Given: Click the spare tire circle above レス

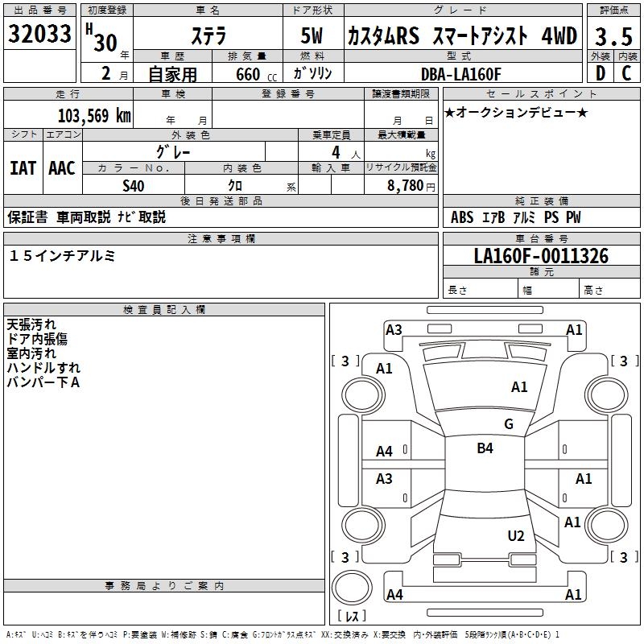Looking at the screenshot, I should point(352,588).
